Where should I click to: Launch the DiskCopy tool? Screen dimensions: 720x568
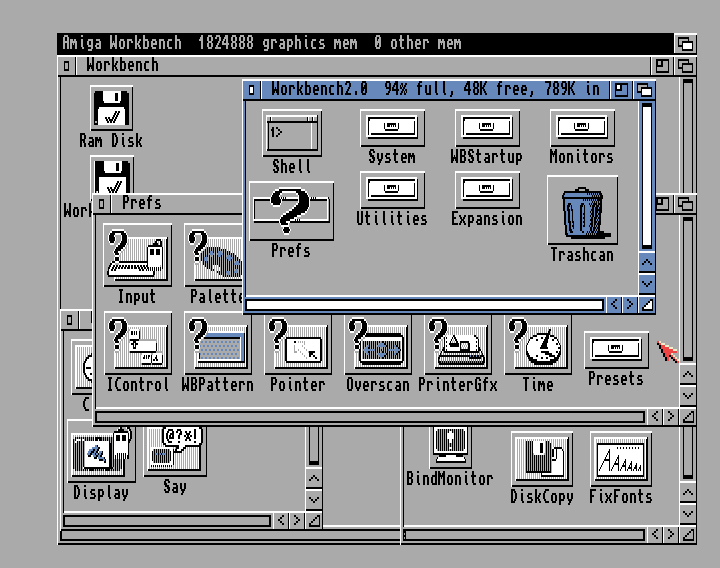coord(541,458)
